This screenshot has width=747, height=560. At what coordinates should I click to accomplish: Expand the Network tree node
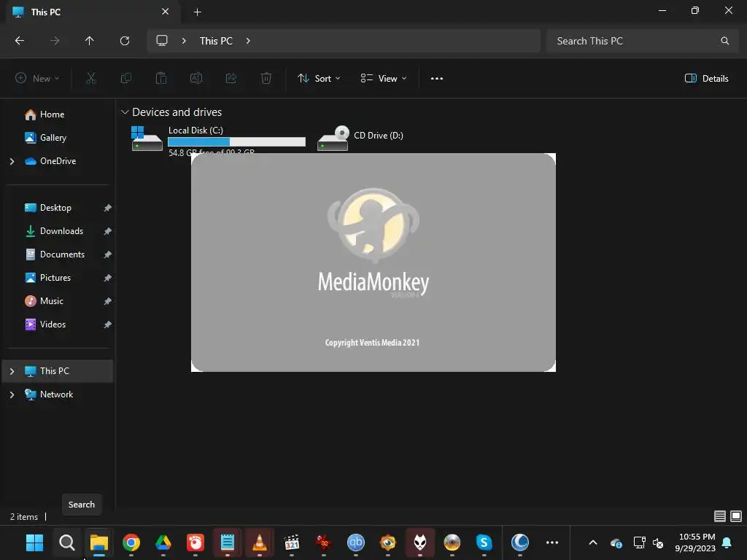pos(12,394)
